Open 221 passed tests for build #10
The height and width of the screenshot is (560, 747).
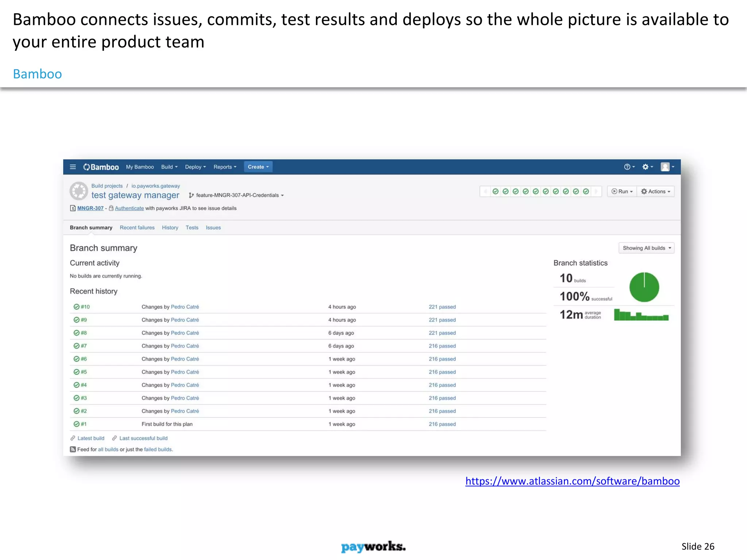[442, 307]
